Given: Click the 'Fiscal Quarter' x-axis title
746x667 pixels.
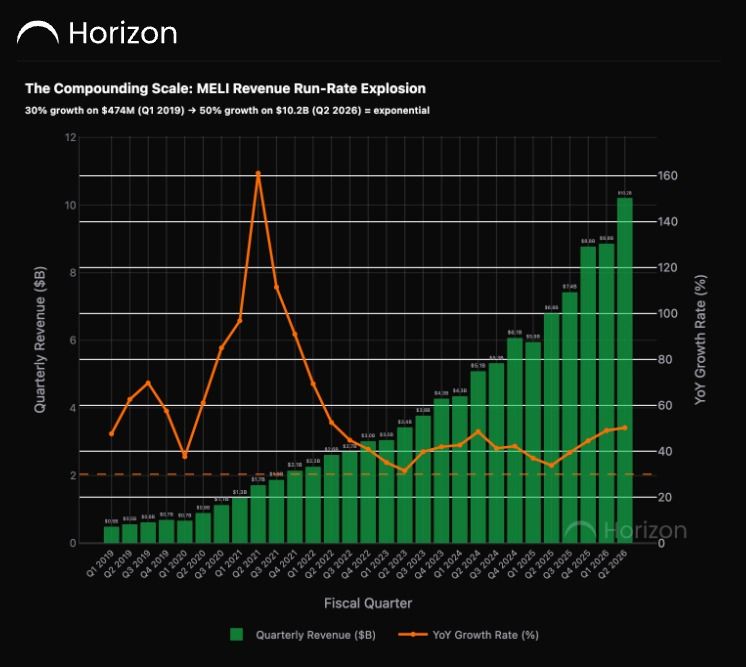Looking at the screenshot, I should coord(368,603).
